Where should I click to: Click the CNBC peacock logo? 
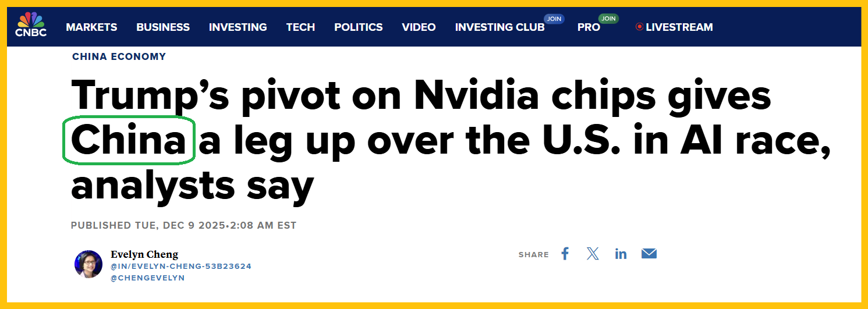[31, 25]
